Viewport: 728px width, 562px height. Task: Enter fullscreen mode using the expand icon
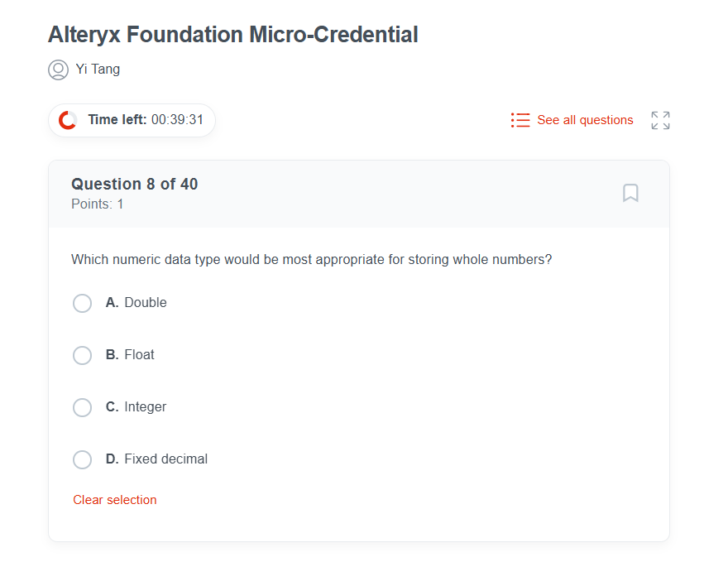pyautogui.click(x=660, y=120)
